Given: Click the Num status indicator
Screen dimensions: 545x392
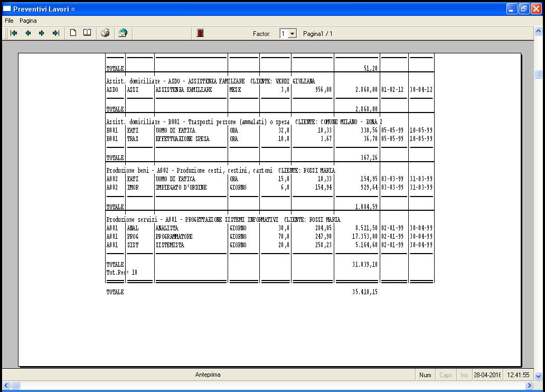Looking at the screenshot, I should [x=425, y=375].
